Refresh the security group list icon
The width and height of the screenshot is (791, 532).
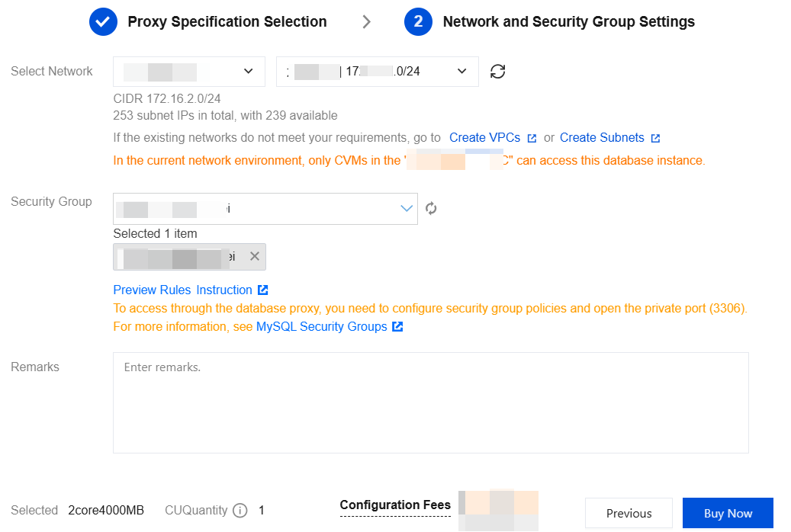pos(431,209)
